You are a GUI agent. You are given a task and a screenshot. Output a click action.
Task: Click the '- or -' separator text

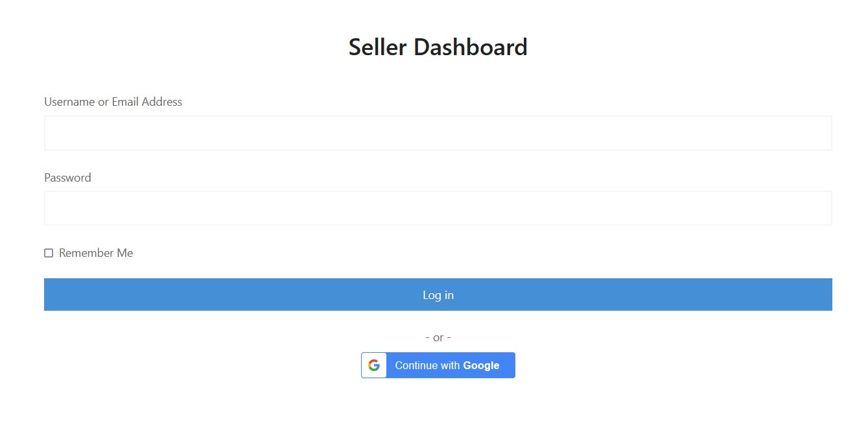(438, 337)
